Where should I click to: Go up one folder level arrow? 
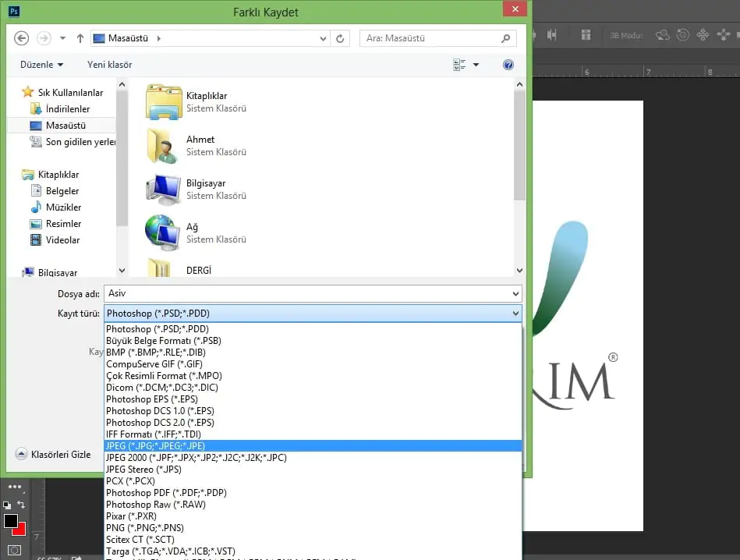(x=80, y=38)
